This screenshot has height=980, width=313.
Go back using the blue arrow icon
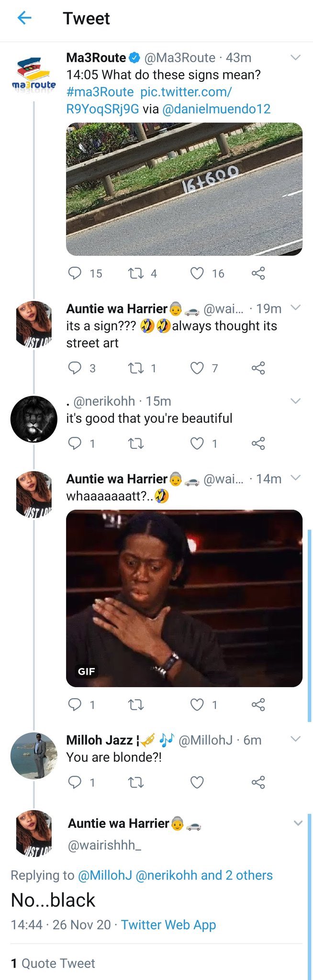coord(24,18)
